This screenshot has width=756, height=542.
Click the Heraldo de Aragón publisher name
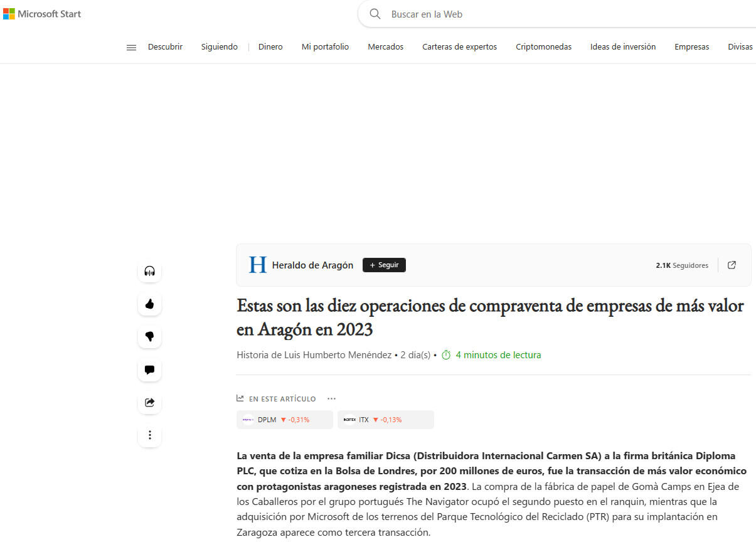tap(312, 265)
